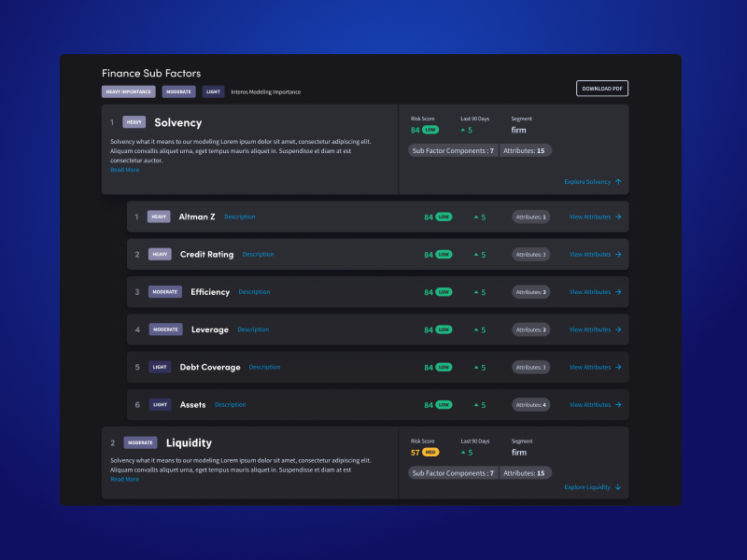Viewport: 747px width, 560px height.
Task: Click the Download PDF button
Action: click(602, 89)
